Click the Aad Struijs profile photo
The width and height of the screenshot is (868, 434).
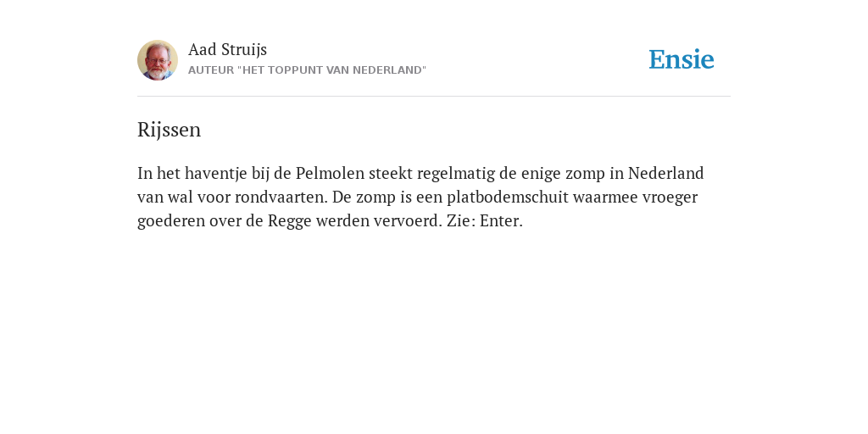point(158,60)
